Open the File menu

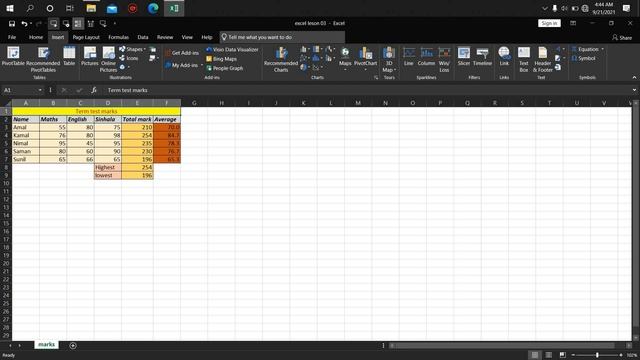pyautogui.click(x=12, y=37)
